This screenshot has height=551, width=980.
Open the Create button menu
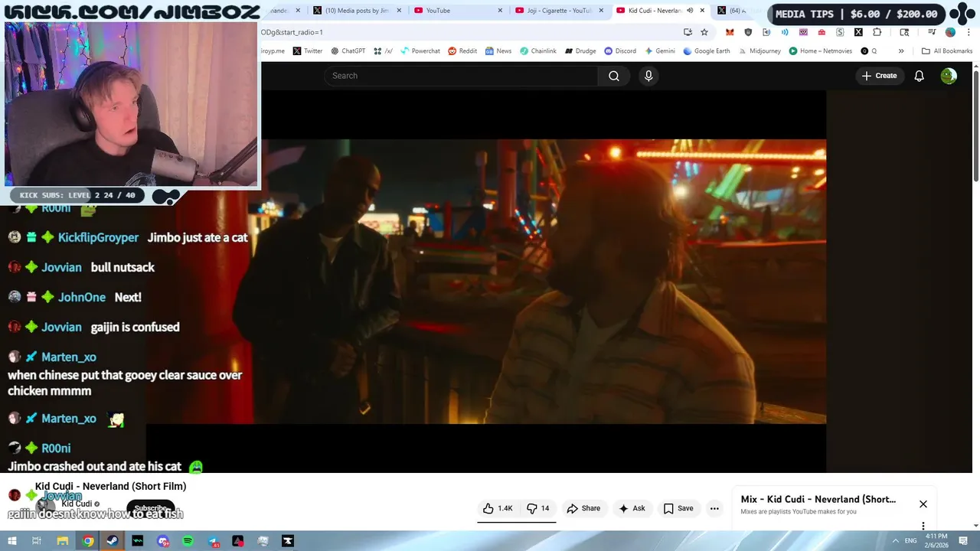coord(879,76)
